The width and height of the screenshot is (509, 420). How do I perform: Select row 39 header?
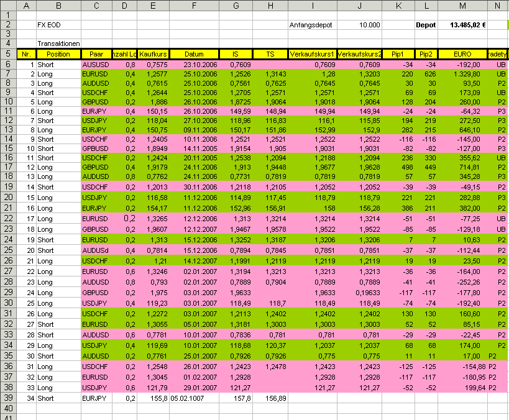8,398
